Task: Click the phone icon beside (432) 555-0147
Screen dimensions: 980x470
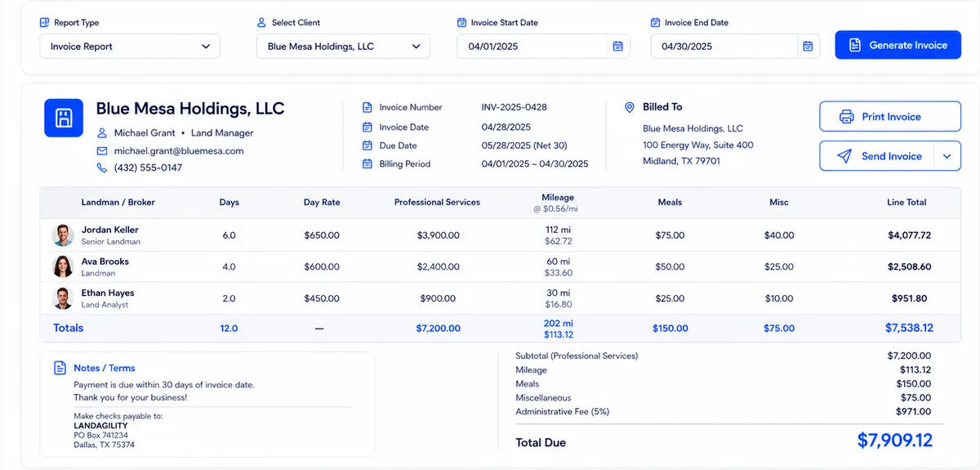Action: pos(102,168)
